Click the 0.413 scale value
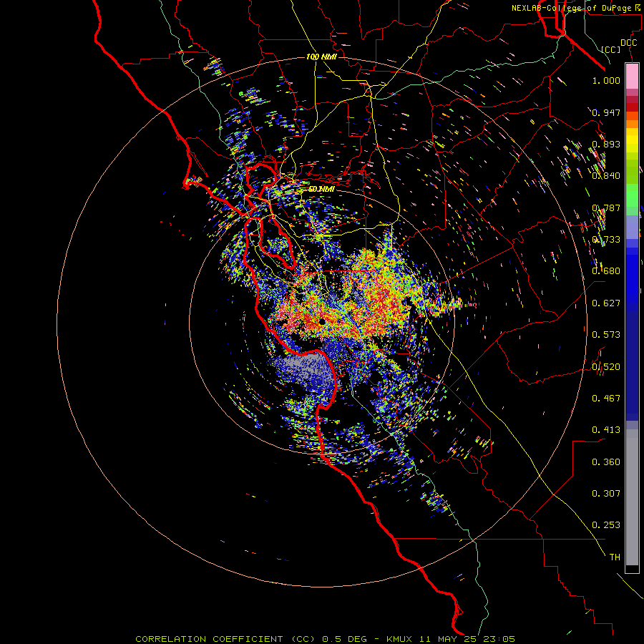 [606, 430]
